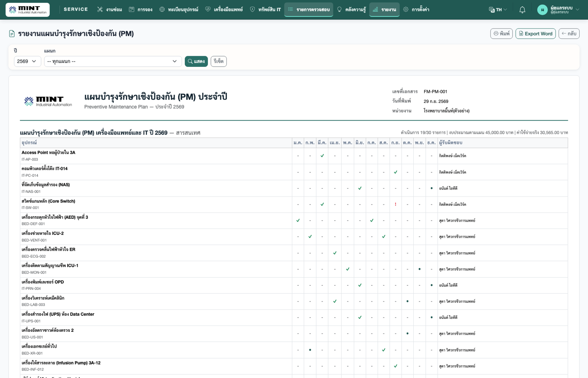
Task: Open the การจอง menu
Action: click(x=140, y=9)
